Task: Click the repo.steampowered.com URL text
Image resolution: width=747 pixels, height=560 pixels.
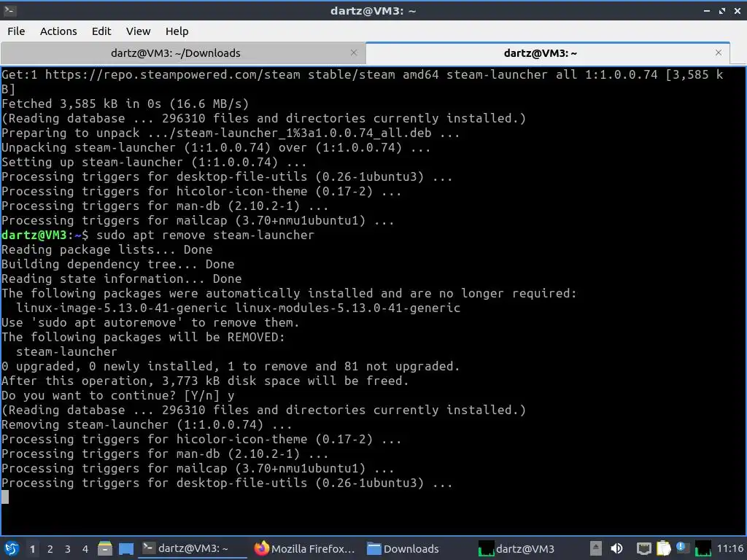Action: pyautogui.click(x=172, y=75)
